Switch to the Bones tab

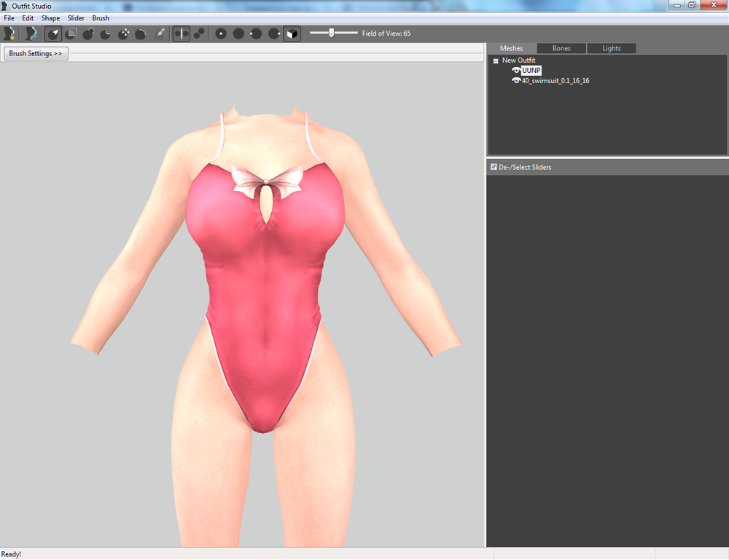point(561,48)
